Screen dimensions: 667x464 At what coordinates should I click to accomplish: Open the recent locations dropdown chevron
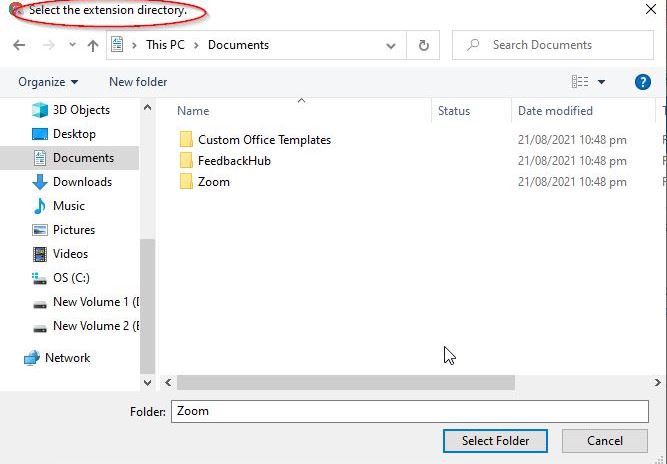[x=72, y=44]
